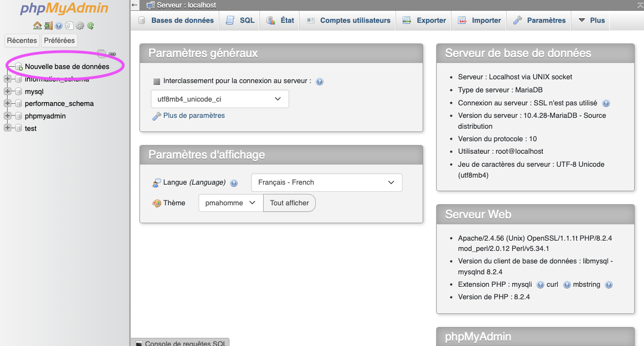Screen dimensions: 644x346
Task: Click the log out door icon
Action: point(48,26)
